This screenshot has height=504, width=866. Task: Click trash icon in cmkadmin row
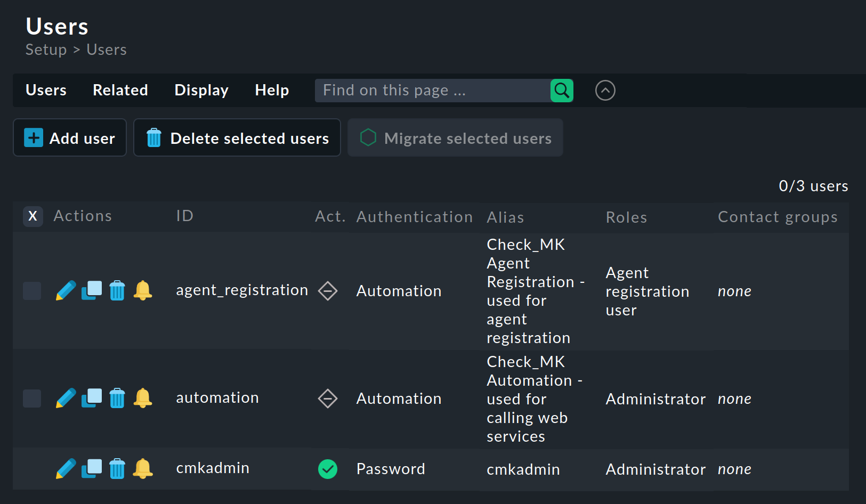[x=117, y=468]
